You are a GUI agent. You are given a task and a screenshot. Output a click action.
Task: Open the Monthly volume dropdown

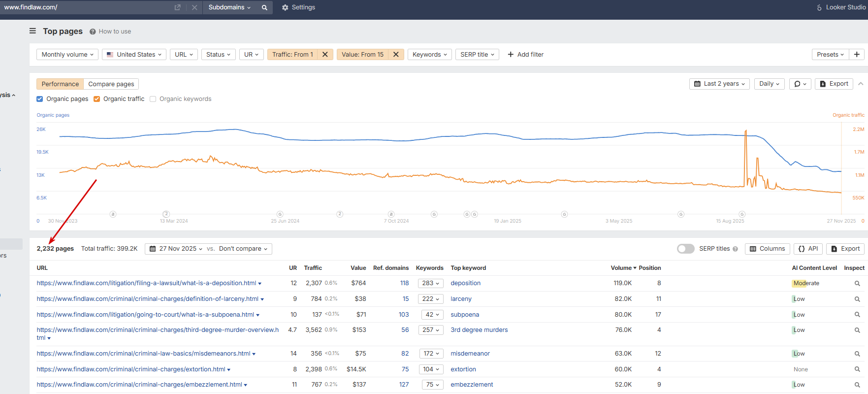point(67,55)
